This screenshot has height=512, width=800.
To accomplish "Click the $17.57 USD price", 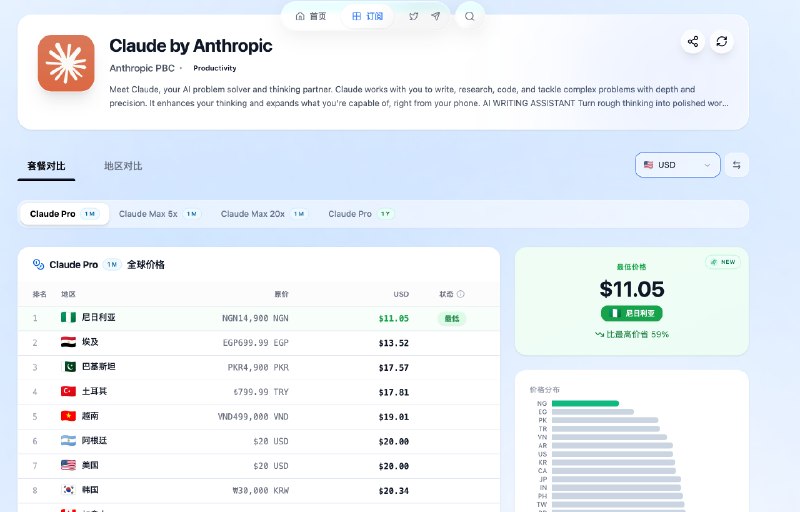I will coord(393,368).
